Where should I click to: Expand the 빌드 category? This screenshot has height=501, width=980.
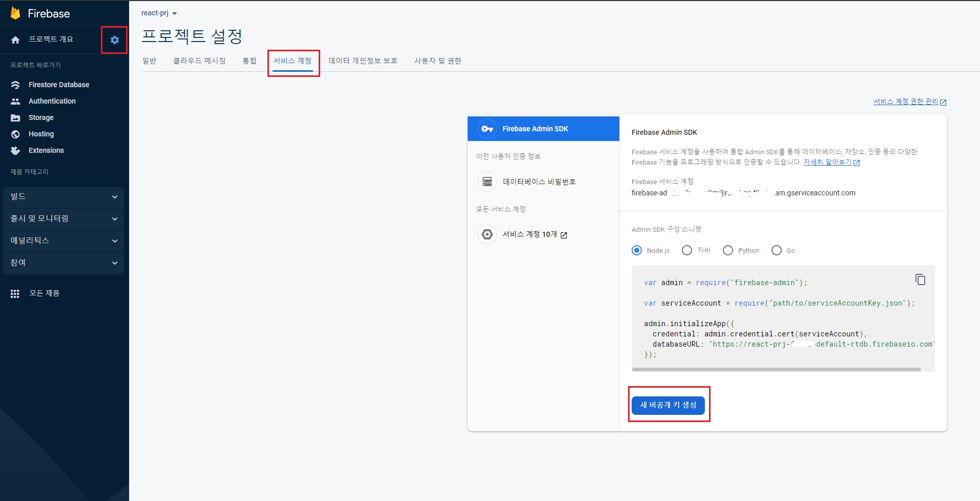[64, 197]
